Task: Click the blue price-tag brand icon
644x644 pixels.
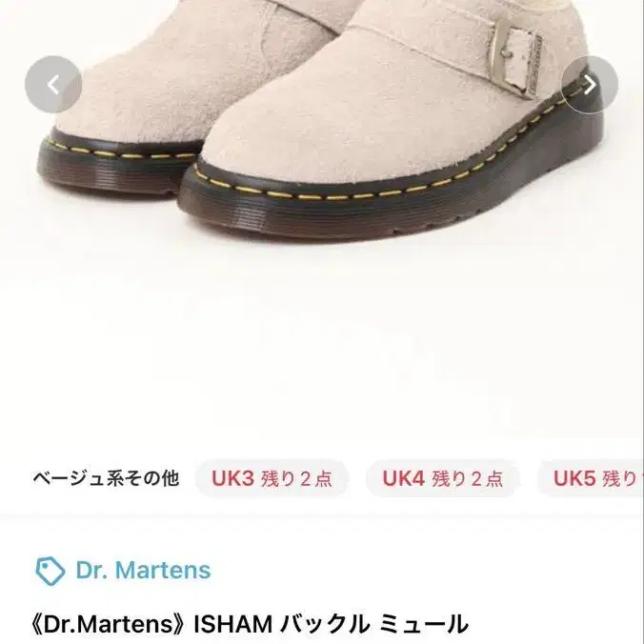Action: pos(50,571)
